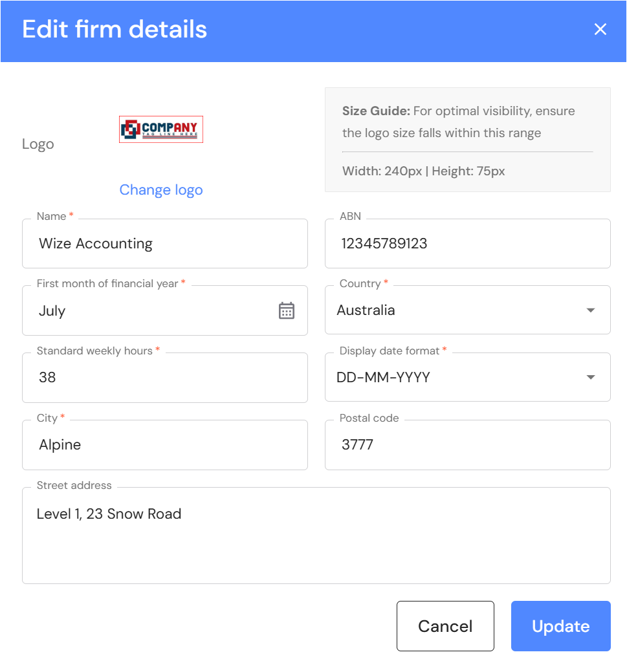Open the DD-MM-YYYY date format selector
The width and height of the screenshot is (627, 672).
point(453,378)
